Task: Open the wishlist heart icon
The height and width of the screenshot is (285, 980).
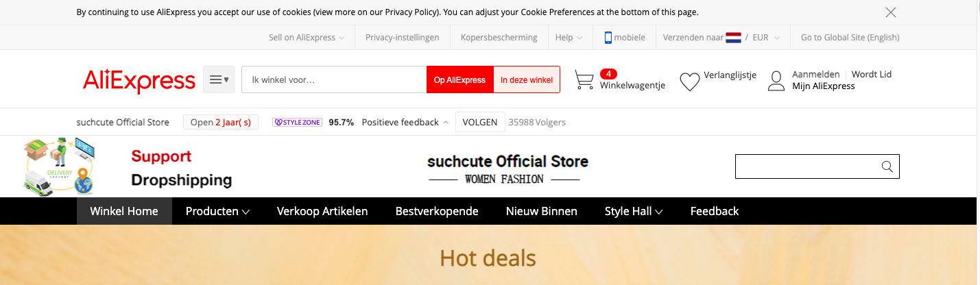Action: [689, 82]
